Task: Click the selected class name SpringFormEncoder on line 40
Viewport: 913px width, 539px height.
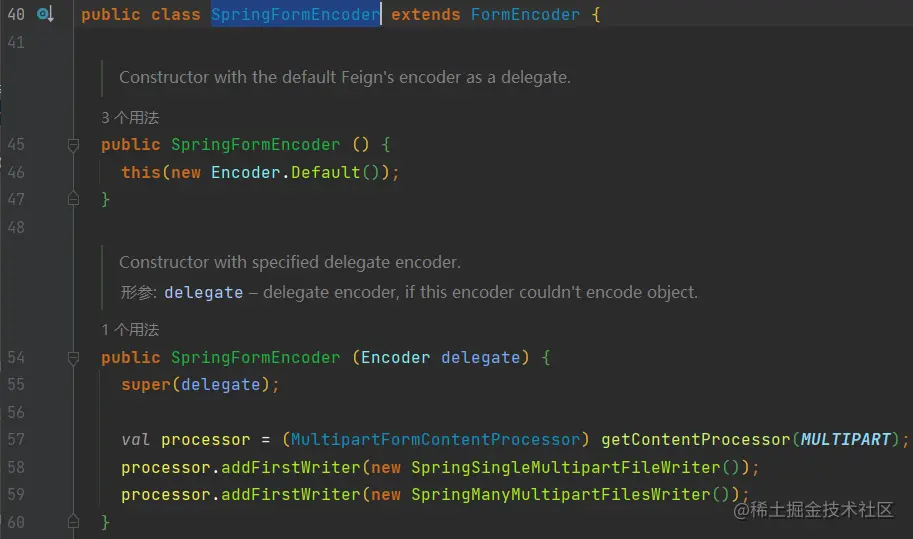Action: click(x=295, y=14)
